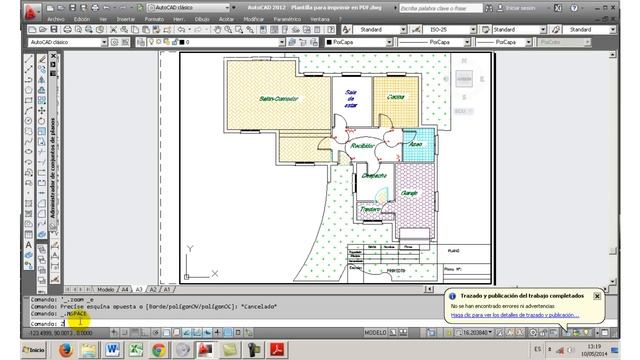Toggle layer 0 lock padlock icon

[175, 42]
